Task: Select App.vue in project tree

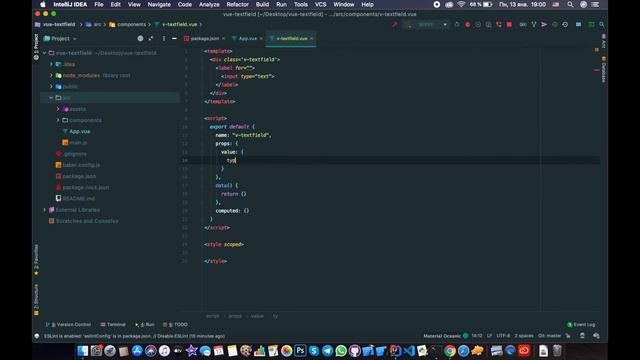Action: [80, 131]
